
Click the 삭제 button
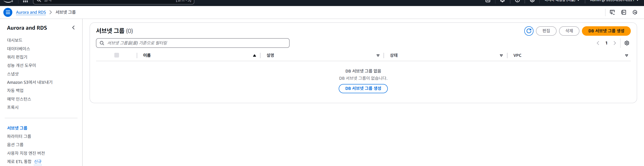pyautogui.click(x=569, y=31)
